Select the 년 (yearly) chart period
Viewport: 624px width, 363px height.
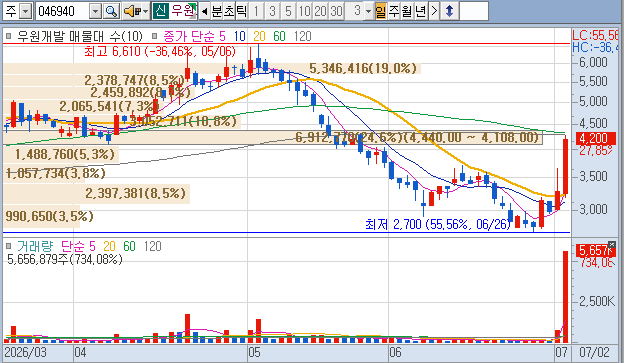pos(420,11)
